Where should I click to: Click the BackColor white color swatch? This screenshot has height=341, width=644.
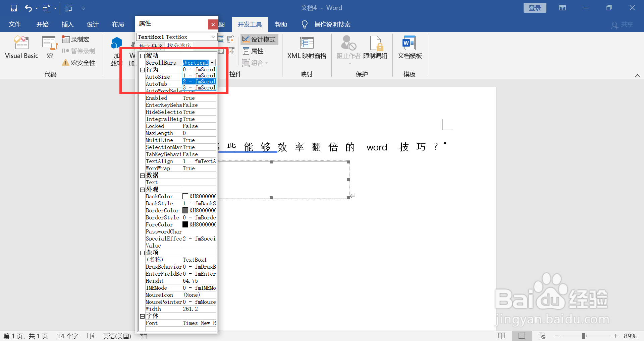(x=185, y=196)
